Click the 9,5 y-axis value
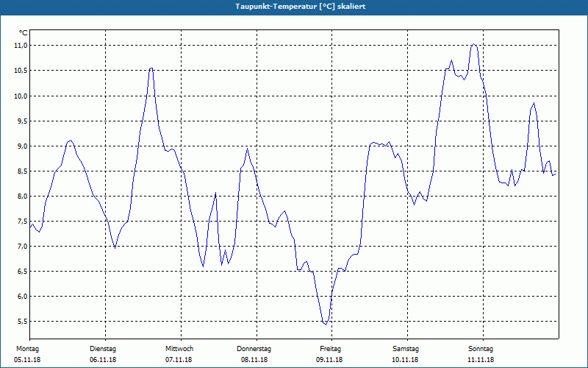 (x=23, y=121)
